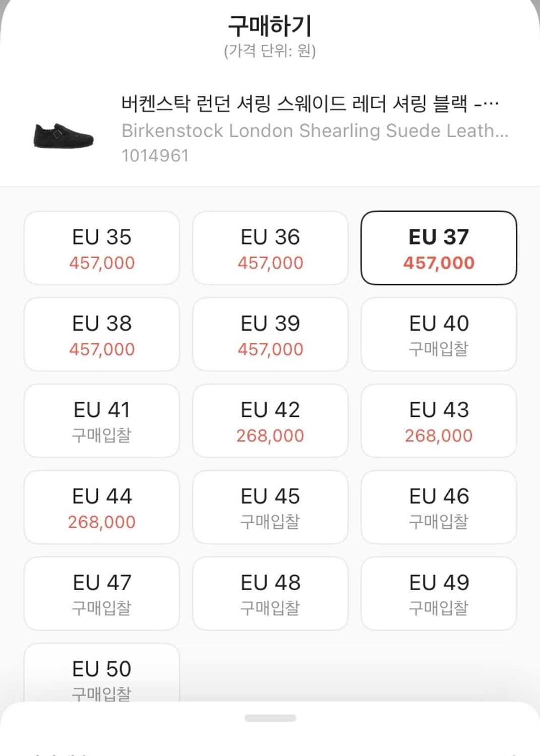Tap the selected EU 37 size

click(439, 248)
